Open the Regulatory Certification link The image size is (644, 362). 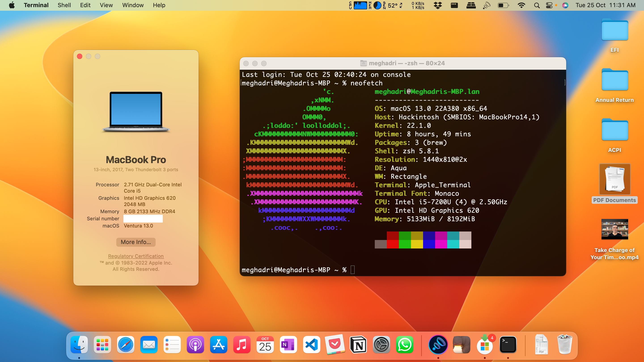(136, 256)
